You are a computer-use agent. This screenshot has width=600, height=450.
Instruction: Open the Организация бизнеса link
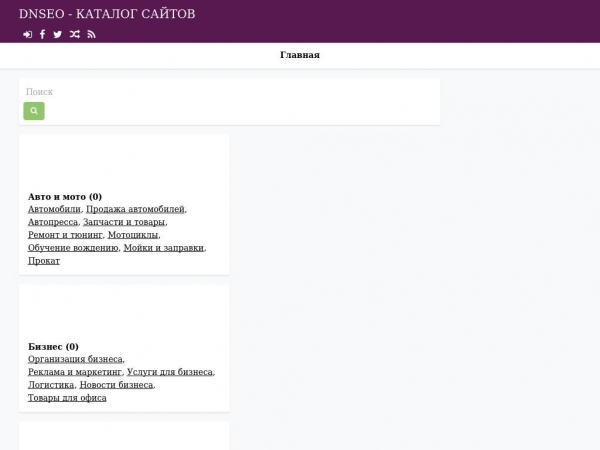(75, 359)
